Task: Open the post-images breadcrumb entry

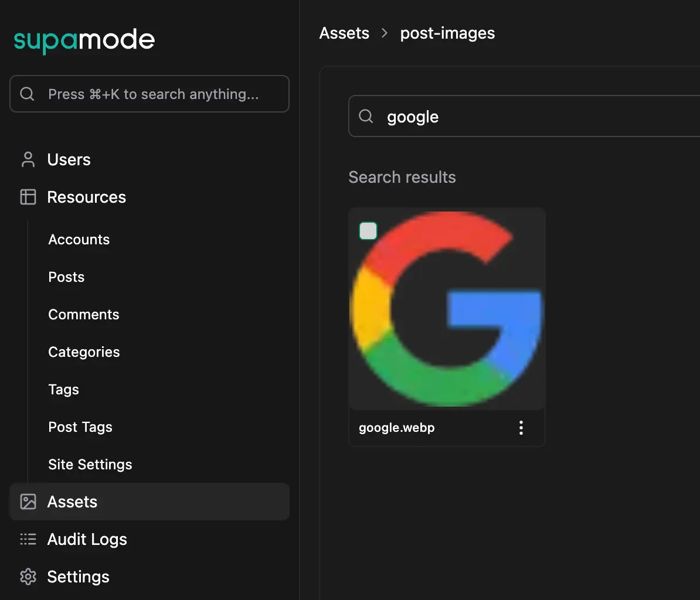Action: pos(447,33)
